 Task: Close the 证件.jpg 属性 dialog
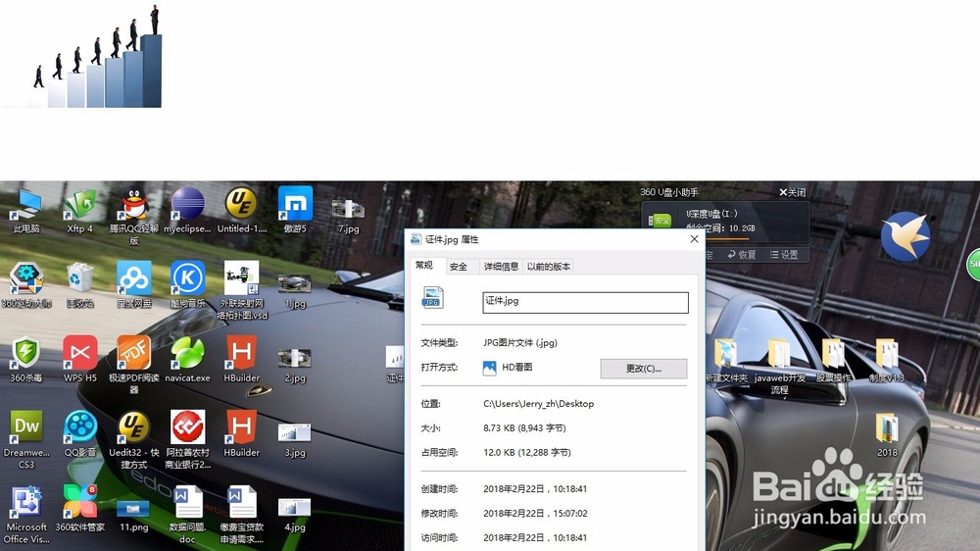[694, 239]
